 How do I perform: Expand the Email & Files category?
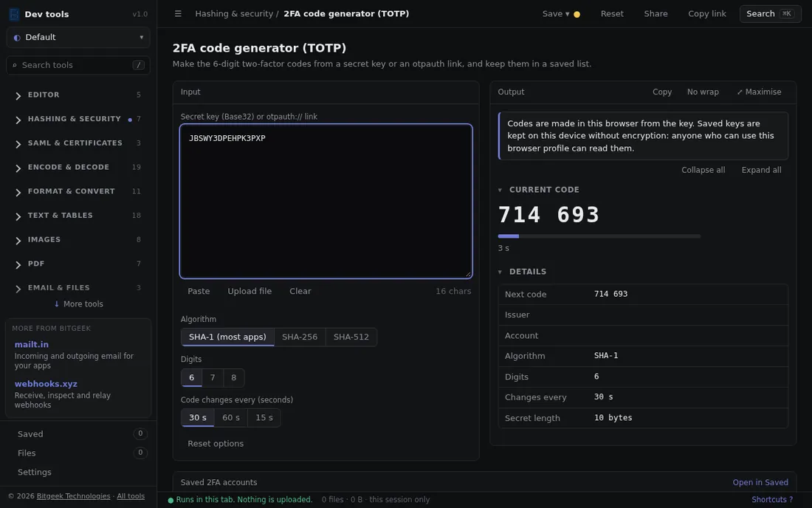78,287
